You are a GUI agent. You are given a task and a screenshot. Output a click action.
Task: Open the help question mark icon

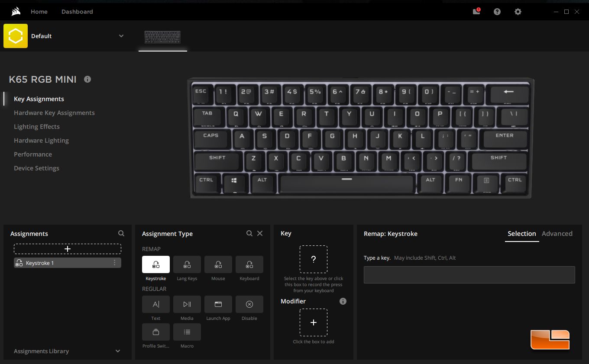(x=497, y=12)
